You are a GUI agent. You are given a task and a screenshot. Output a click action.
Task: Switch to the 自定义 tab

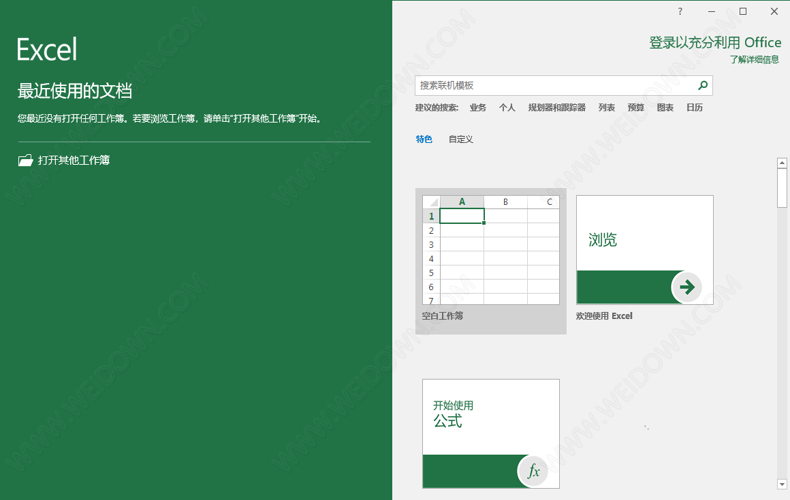tap(460, 139)
